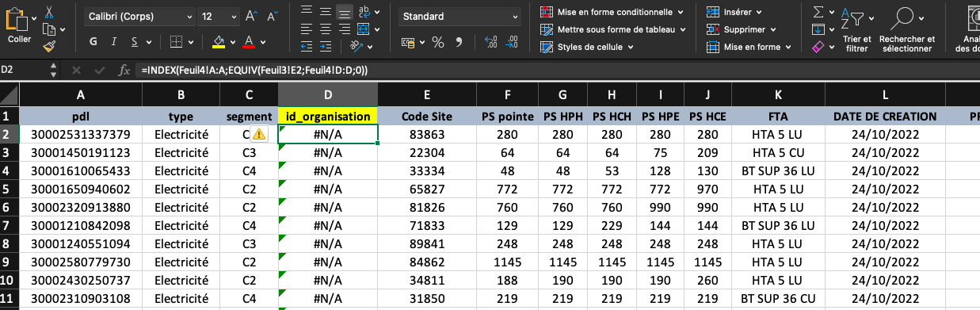Expand the fill color options arrow

(232, 41)
